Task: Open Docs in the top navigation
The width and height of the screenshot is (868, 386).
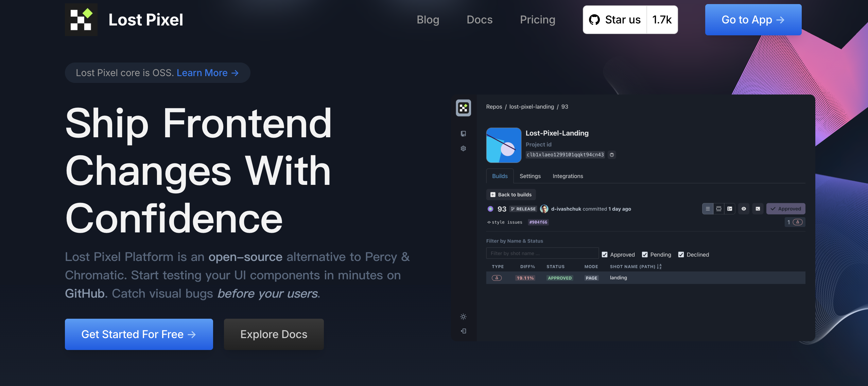Action: point(480,20)
